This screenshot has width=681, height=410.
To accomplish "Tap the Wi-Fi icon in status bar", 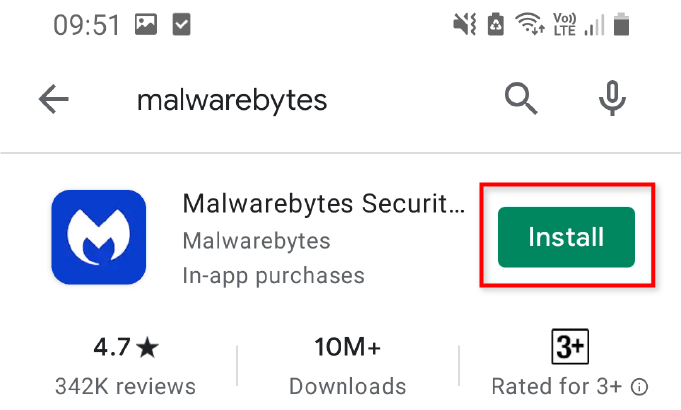I will [529, 23].
